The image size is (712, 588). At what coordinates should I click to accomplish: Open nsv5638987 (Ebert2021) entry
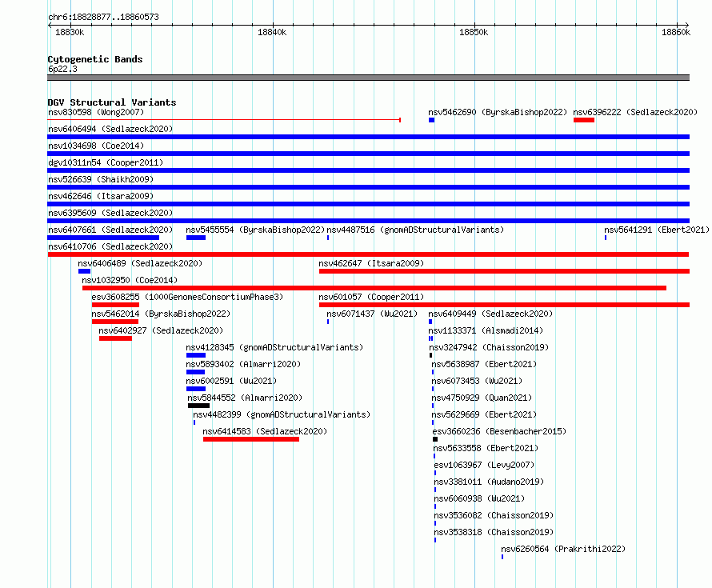[483, 364]
